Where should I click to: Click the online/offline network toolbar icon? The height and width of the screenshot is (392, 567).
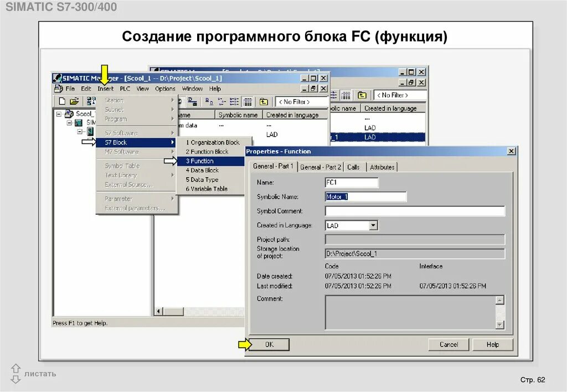[x=192, y=102]
